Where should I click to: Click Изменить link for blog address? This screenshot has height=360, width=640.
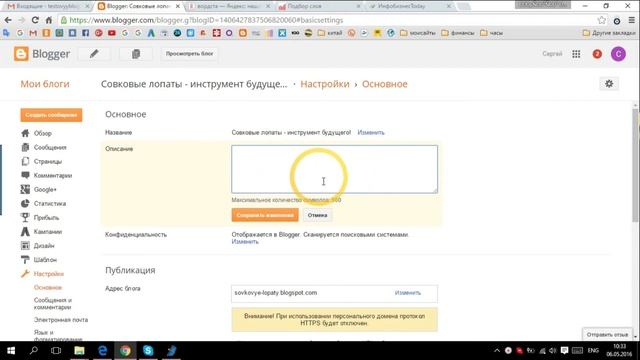click(x=408, y=293)
